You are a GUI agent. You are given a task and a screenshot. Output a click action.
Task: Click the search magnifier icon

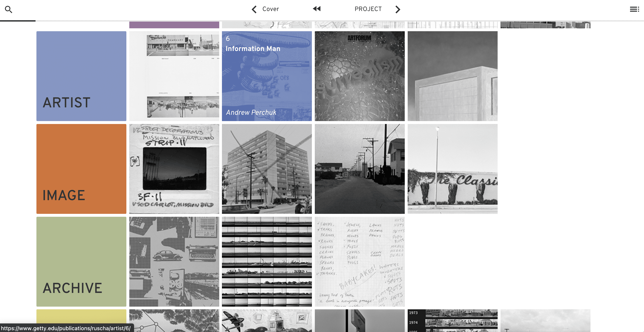point(9,9)
